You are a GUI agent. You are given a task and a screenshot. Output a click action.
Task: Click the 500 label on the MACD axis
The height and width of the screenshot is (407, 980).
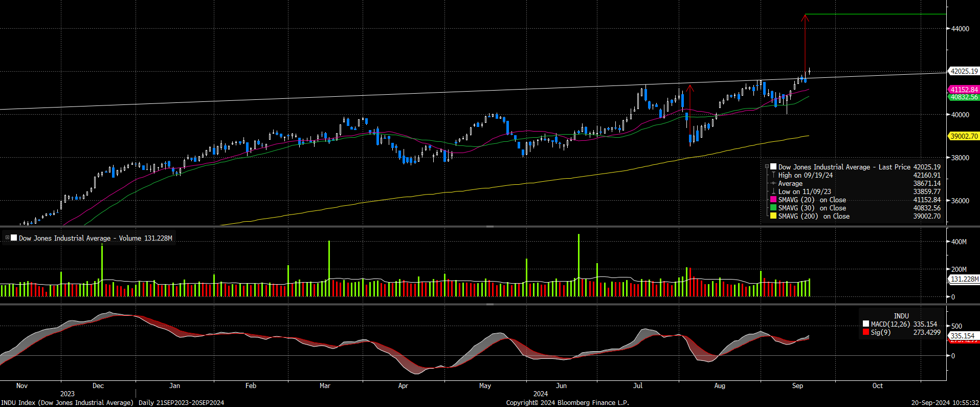(956, 326)
